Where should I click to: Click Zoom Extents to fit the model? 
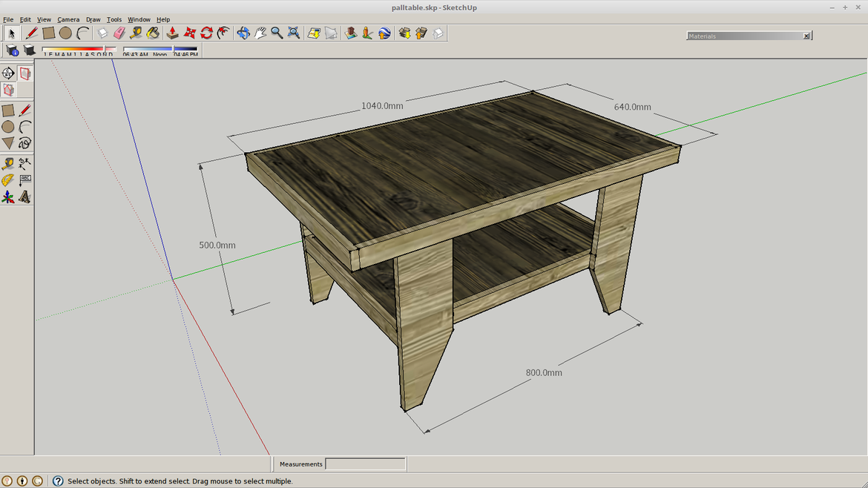pyautogui.click(x=294, y=33)
